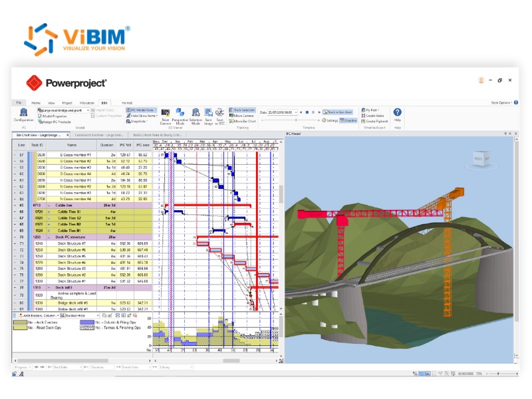
Task: Click the red delete icon in histogram toolbar
Action: (136, 315)
